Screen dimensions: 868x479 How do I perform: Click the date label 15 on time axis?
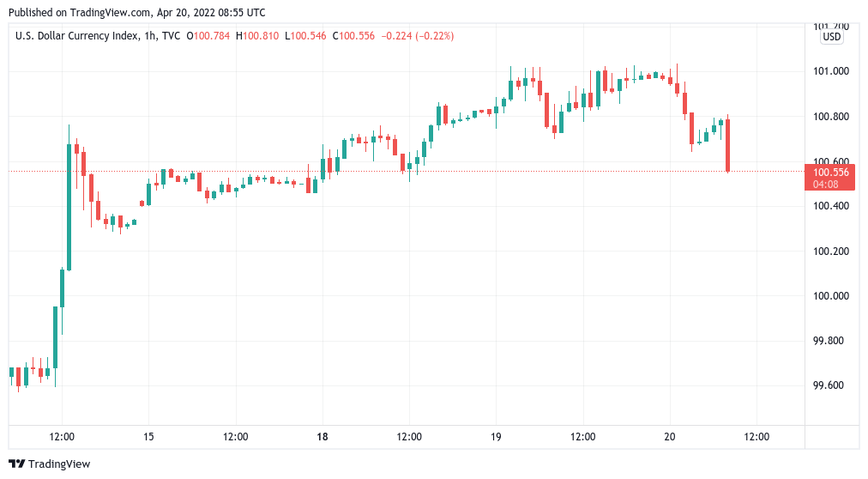click(148, 436)
